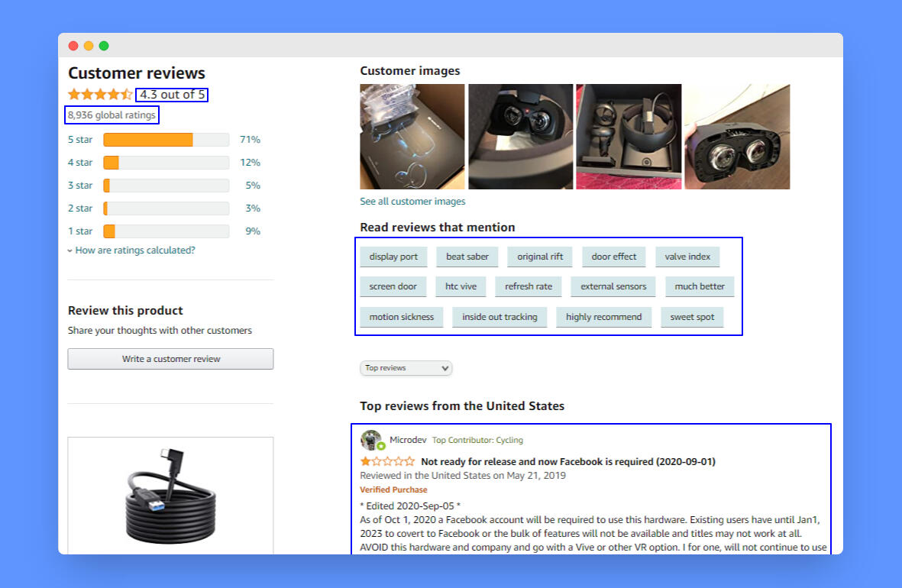Click the 1 star rating bar
902x588 pixels.
(x=166, y=231)
